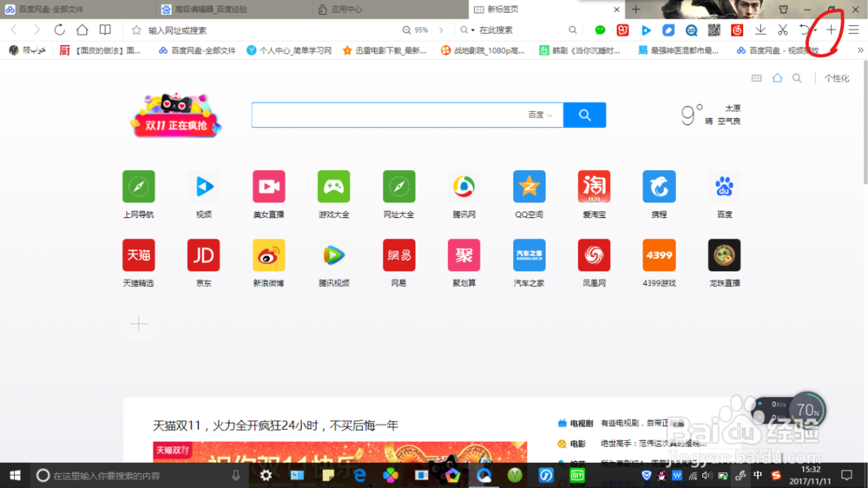This screenshot has height=488, width=868.
Task: Open the Windows Start menu
Action: [x=15, y=475]
